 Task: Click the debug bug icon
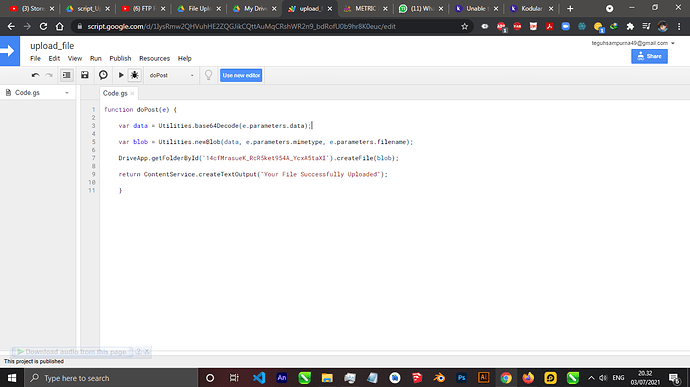pyautogui.click(x=135, y=75)
